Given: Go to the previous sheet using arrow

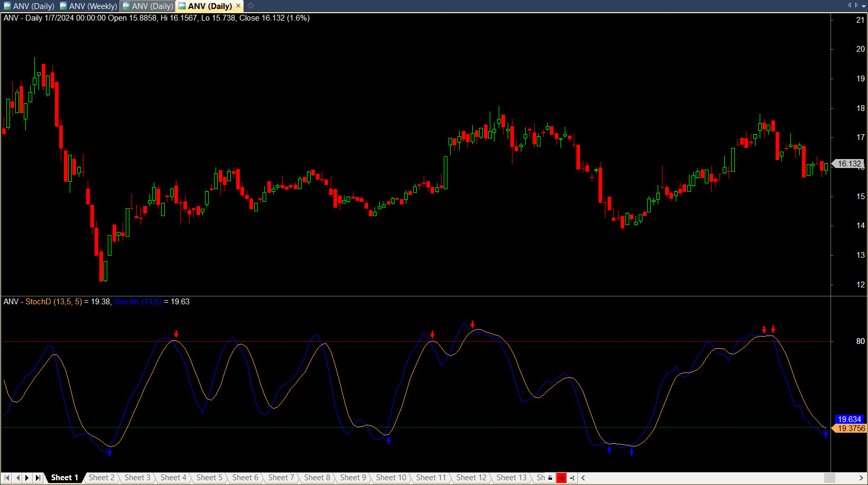Looking at the screenshot, I should click(x=17, y=478).
